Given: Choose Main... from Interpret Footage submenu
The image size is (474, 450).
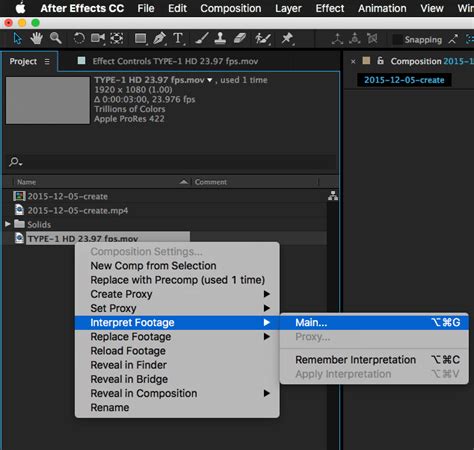Looking at the screenshot, I should tap(374, 322).
